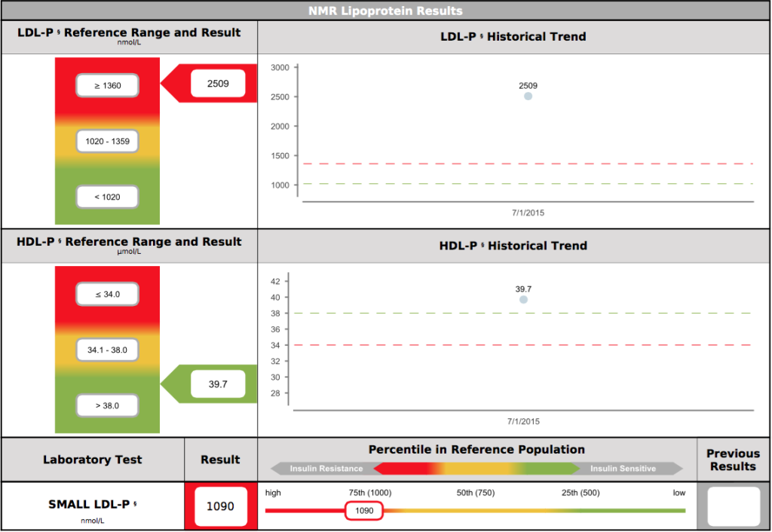Image resolution: width=772 pixels, height=532 pixels.
Task: Click the 7/1/2015 date under the HDL-P chart
Action: (x=523, y=421)
